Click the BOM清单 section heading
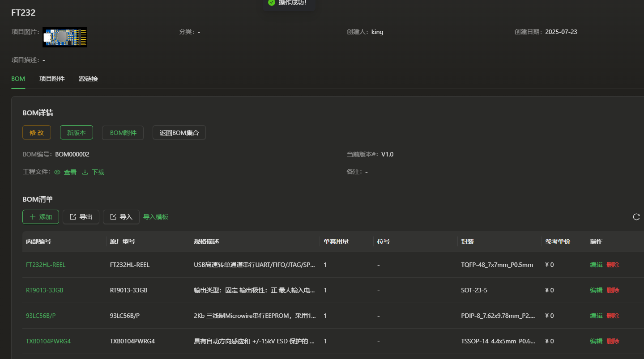The height and width of the screenshot is (359, 644). click(38, 199)
